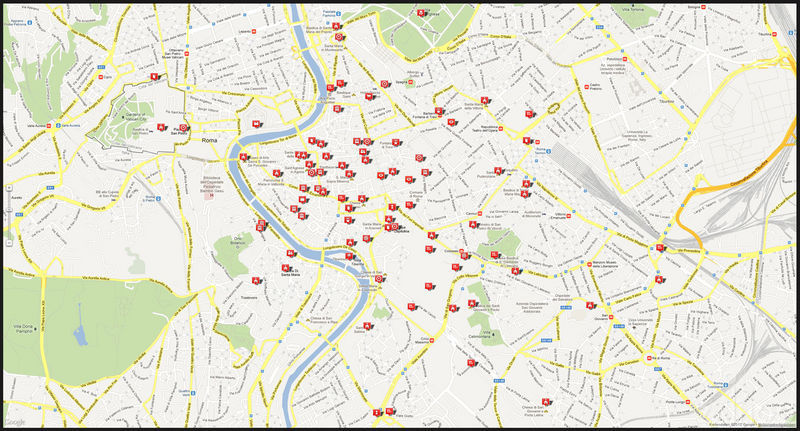Open the Repubblica Teatro dell'Opera metro icon
800x431 pixels.
click(501, 129)
